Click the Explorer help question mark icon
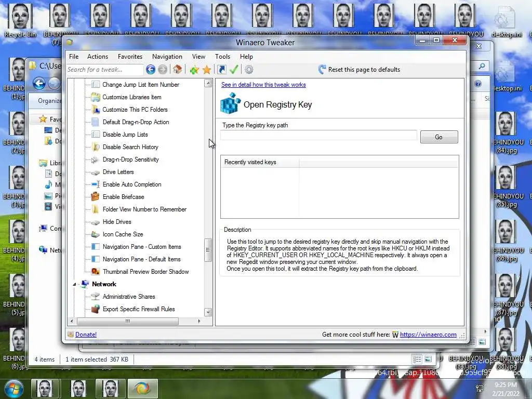The image size is (532, 399). coord(478,84)
